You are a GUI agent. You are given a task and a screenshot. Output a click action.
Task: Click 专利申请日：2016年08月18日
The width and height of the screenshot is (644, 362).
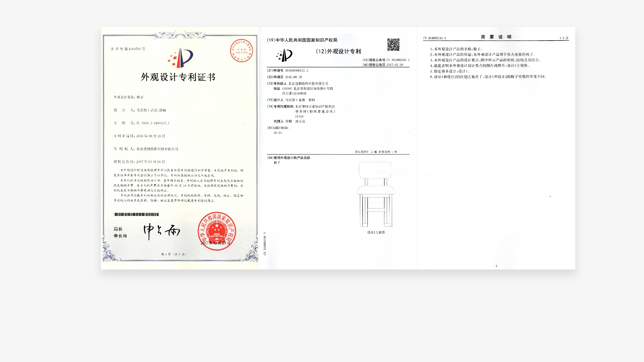[140, 136]
